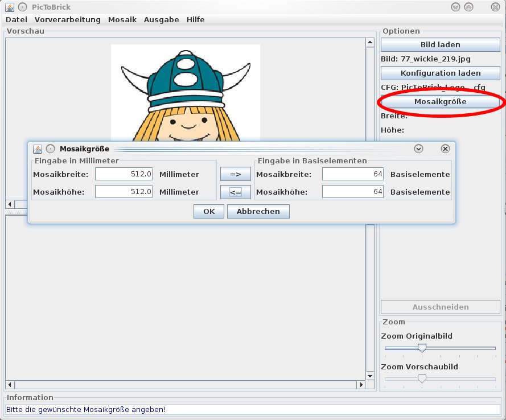
Task: Open the Ausgabe menu
Action: (161, 20)
